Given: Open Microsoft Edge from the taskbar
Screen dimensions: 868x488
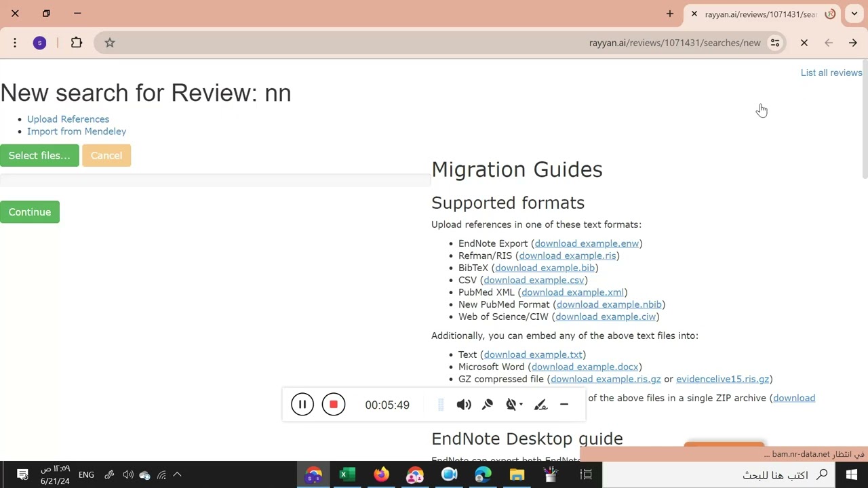Looking at the screenshot, I should pyautogui.click(x=483, y=474).
